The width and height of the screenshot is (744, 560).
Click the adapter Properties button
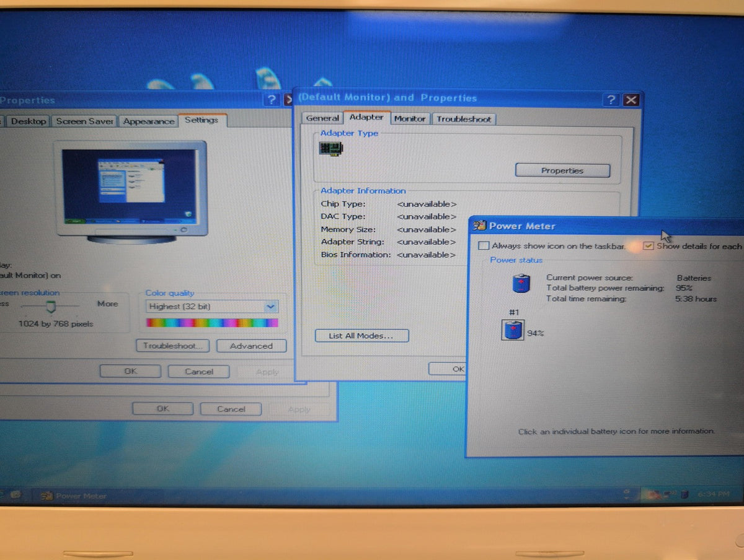tap(562, 171)
